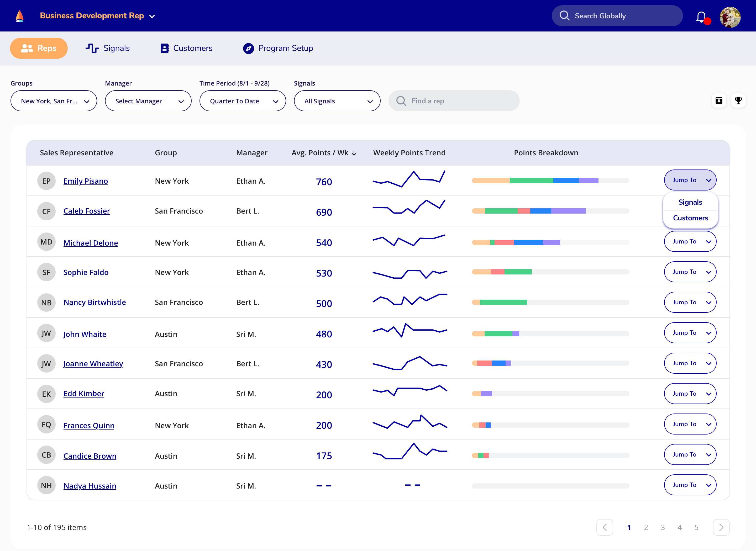Open the Quarter To Date dropdown
The width and height of the screenshot is (756, 551).
pyautogui.click(x=243, y=101)
